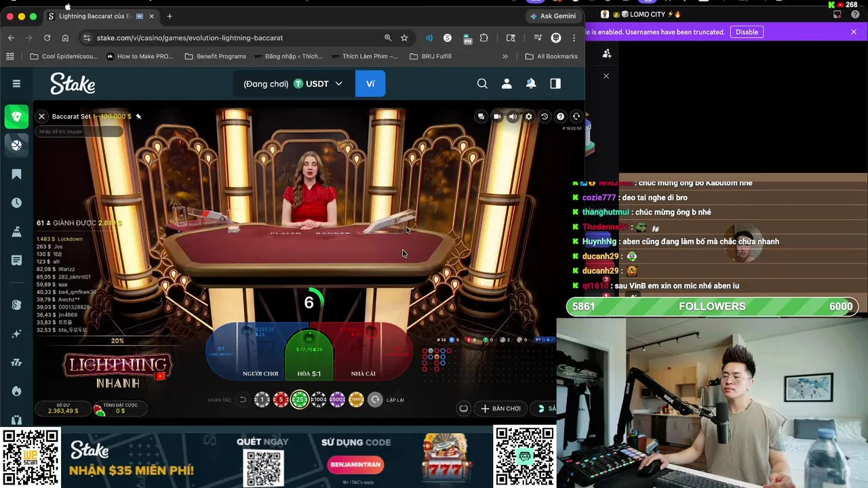Image resolution: width=868 pixels, height=488 pixels.
Task: Open the Stake user profile icon
Action: pos(507,83)
